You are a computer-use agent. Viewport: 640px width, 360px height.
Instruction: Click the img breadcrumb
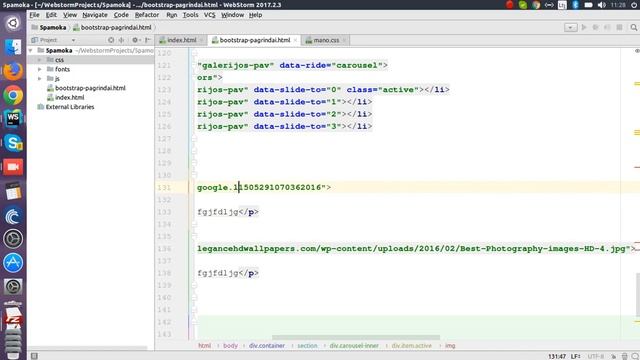tap(450, 346)
